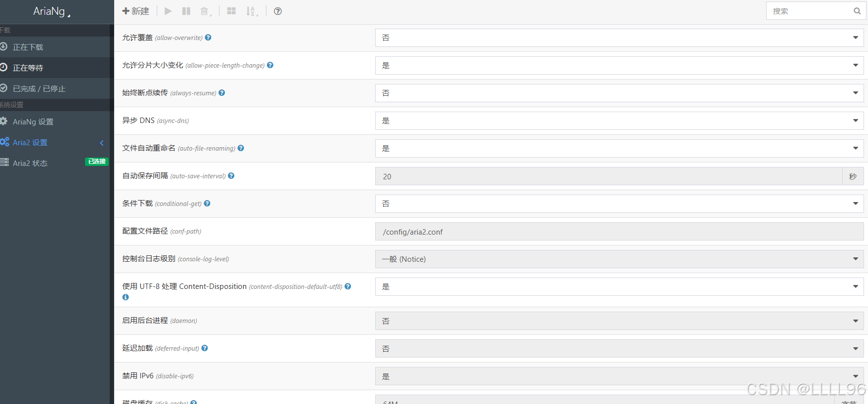The height and width of the screenshot is (404, 868).
Task: Open 允许分片大小变化 dropdown
Action: (619, 66)
